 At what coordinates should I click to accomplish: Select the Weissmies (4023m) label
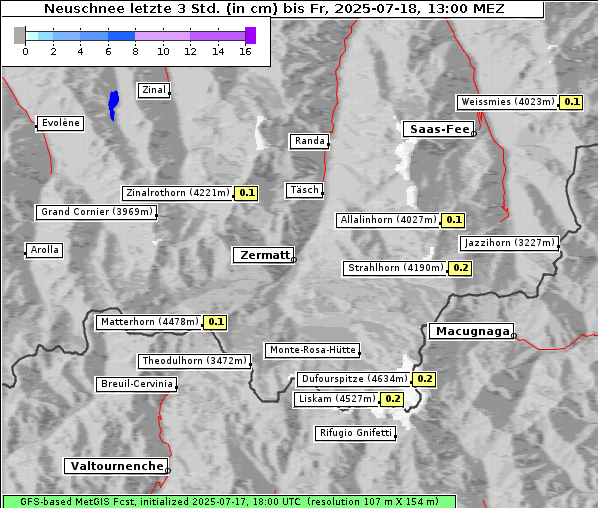click(507, 103)
